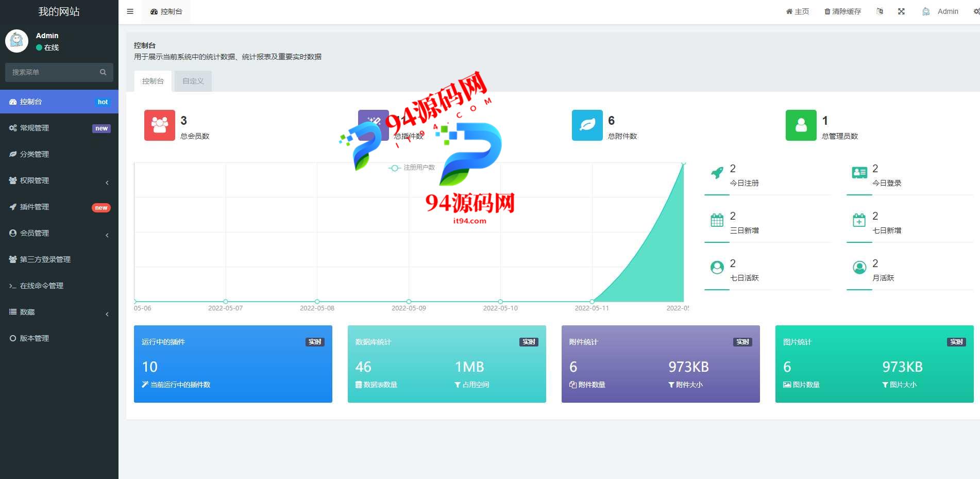The height and width of the screenshot is (479, 980).
Task: Click the purple new badge on 常规管理
Action: tap(102, 128)
